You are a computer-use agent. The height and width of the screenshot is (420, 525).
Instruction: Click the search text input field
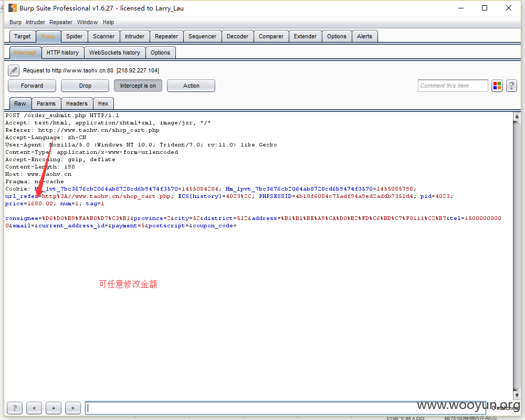(x=285, y=408)
